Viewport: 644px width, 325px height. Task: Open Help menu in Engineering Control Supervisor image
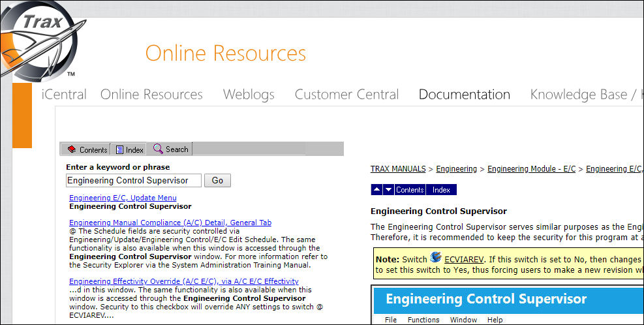coord(495,320)
